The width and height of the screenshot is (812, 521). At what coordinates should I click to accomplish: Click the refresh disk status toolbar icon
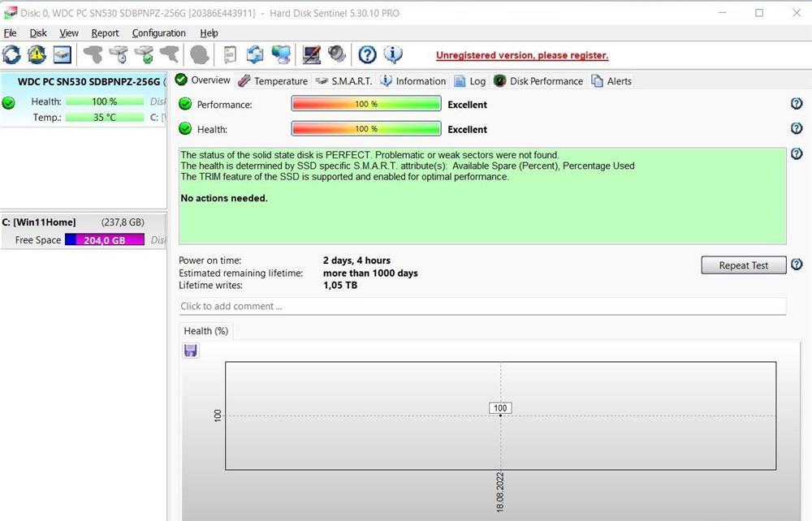point(11,55)
